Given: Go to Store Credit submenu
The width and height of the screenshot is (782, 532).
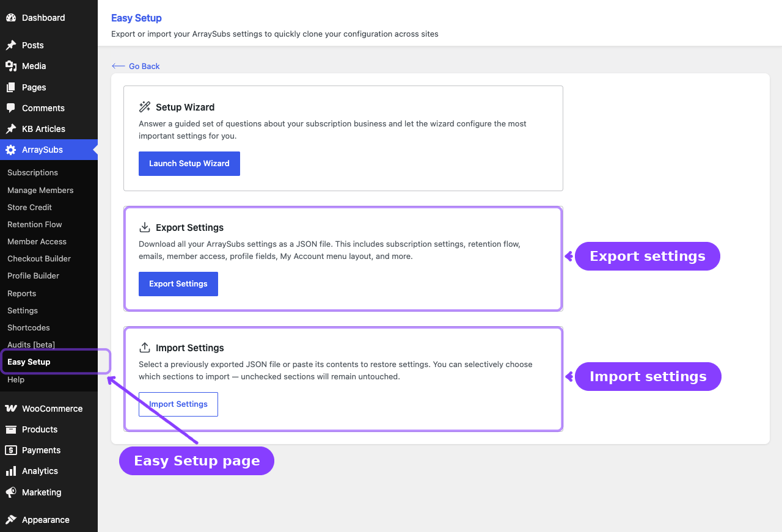Looking at the screenshot, I should [x=49, y=207].
